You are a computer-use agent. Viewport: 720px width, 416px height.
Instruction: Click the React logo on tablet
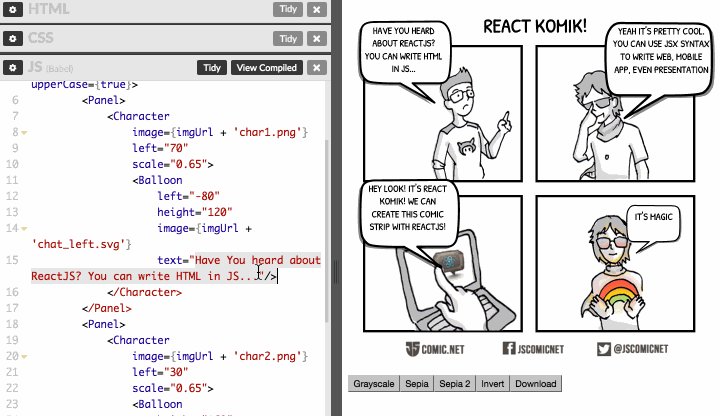coord(449,262)
